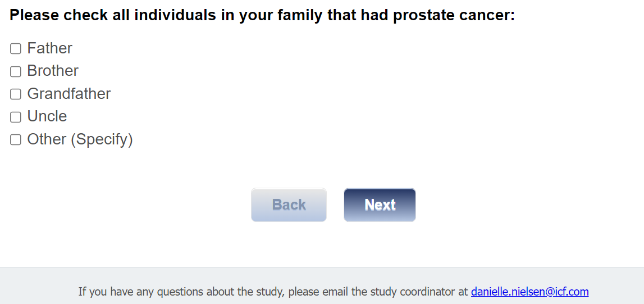Image resolution: width=644 pixels, height=304 pixels.
Task: Click the "Brother" label text
Action: point(53,71)
